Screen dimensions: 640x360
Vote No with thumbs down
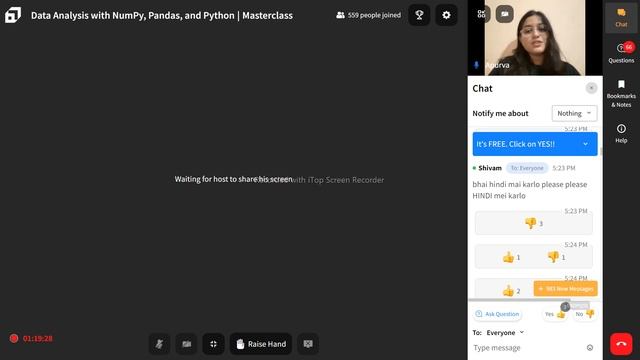[584, 314]
